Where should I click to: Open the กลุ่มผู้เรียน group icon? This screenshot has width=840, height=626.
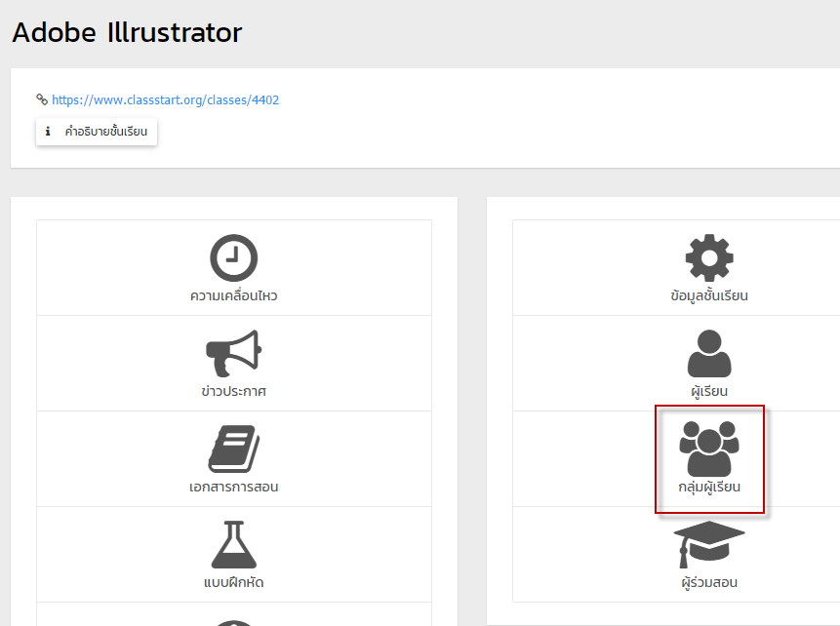(709, 449)
